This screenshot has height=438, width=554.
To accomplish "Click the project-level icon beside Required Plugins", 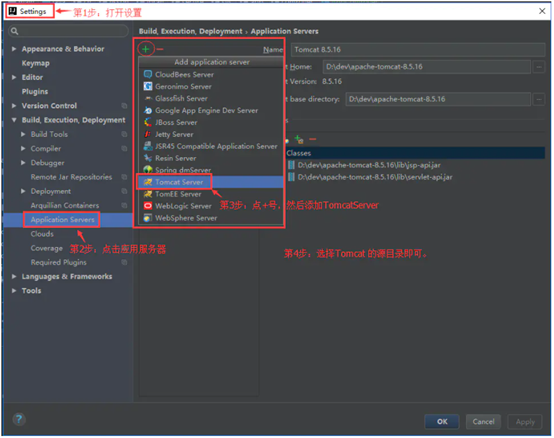I will (124, 262).
